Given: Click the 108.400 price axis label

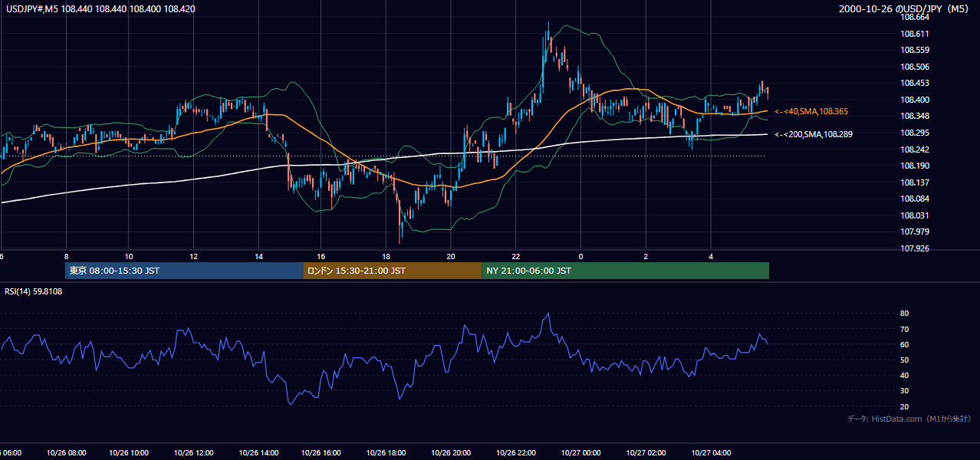Looking at the screenshot, I should 916,100.
